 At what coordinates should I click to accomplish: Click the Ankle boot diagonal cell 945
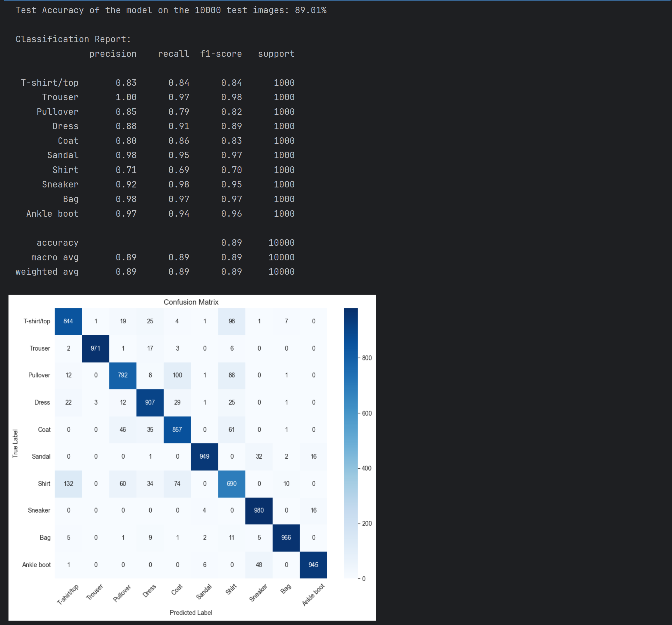click(x=313, y=564)
